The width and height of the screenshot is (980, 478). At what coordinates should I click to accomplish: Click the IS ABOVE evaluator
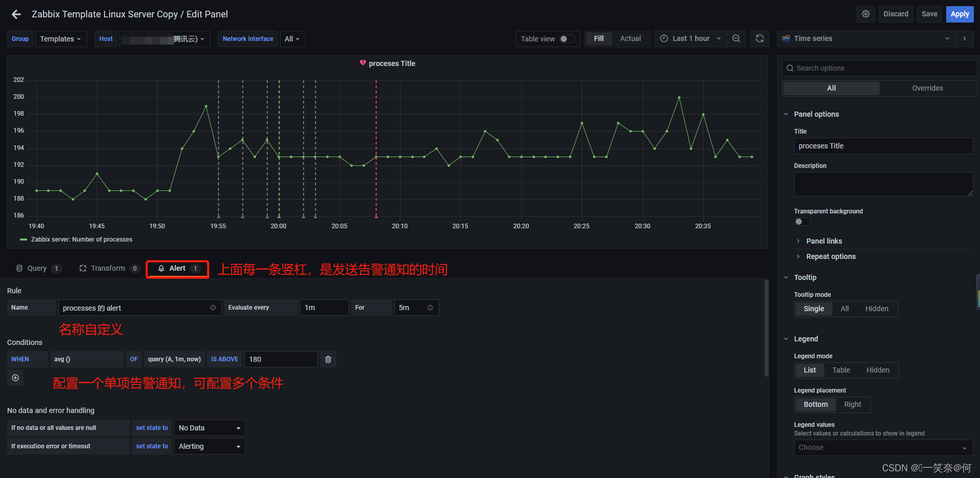click(224, 359)
